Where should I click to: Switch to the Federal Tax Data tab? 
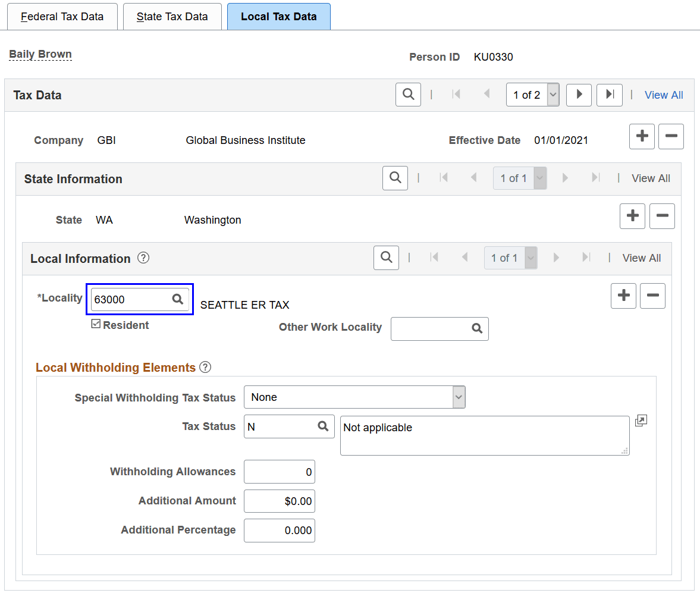tap(62, 16)
